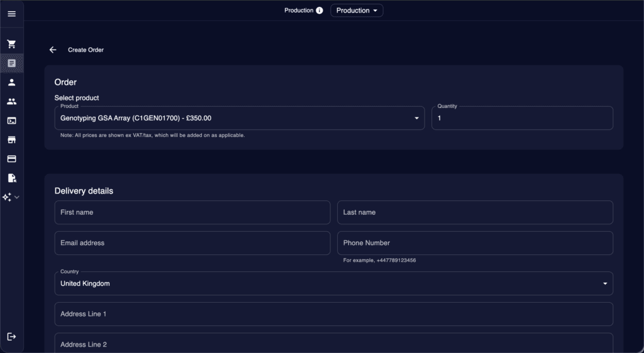The width and height of the screenshot is (644, 353).
Task: Click the VAT/tax price note text
Action: [x=152, y=135]
